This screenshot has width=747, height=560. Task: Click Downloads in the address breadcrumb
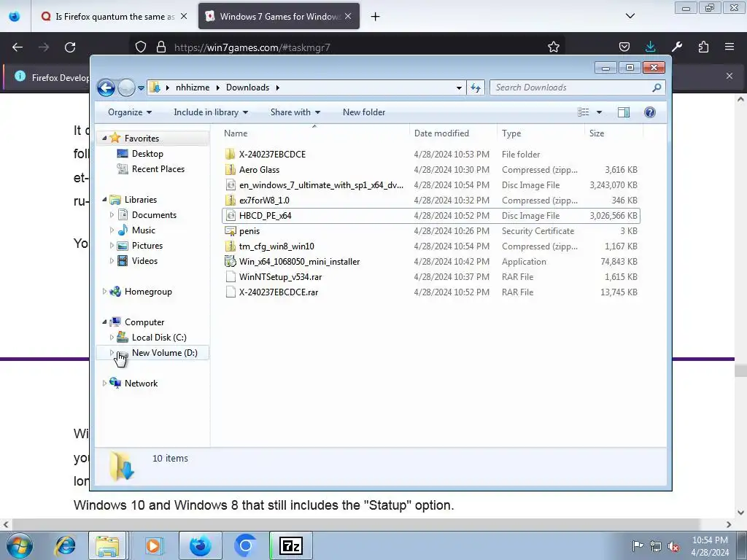pyautogui.click(x=247, y=87)
